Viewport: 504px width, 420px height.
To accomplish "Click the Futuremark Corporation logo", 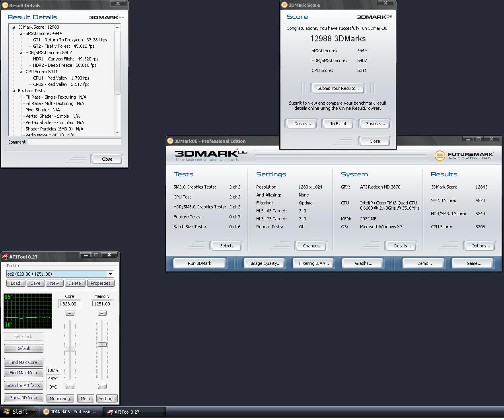I will coord(464,155).
